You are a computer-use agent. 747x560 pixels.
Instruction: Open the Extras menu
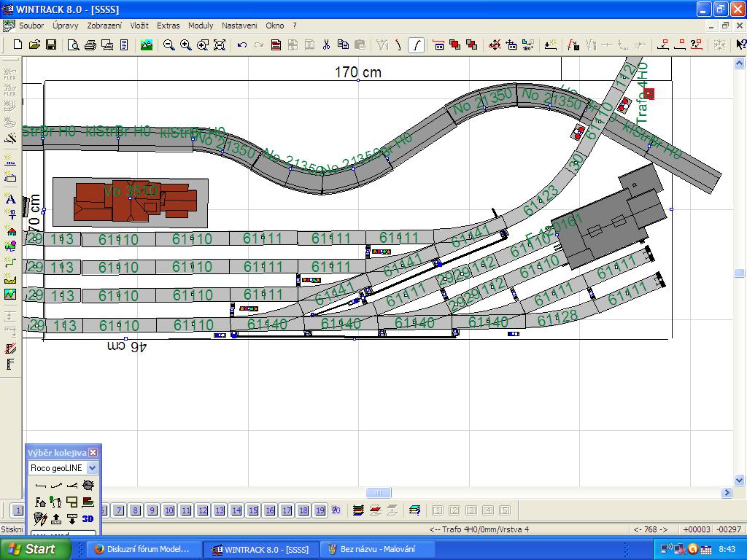pyautogui.click(x=168, y=26)
